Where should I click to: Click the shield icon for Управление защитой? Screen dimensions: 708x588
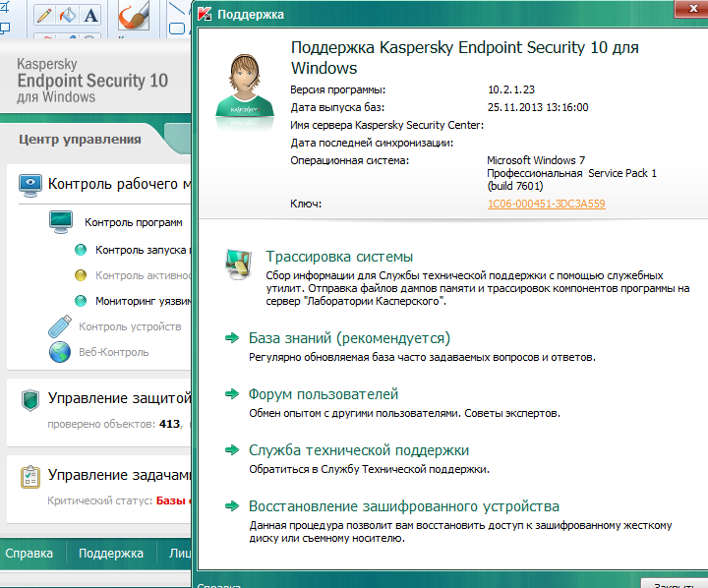[30, 400]
